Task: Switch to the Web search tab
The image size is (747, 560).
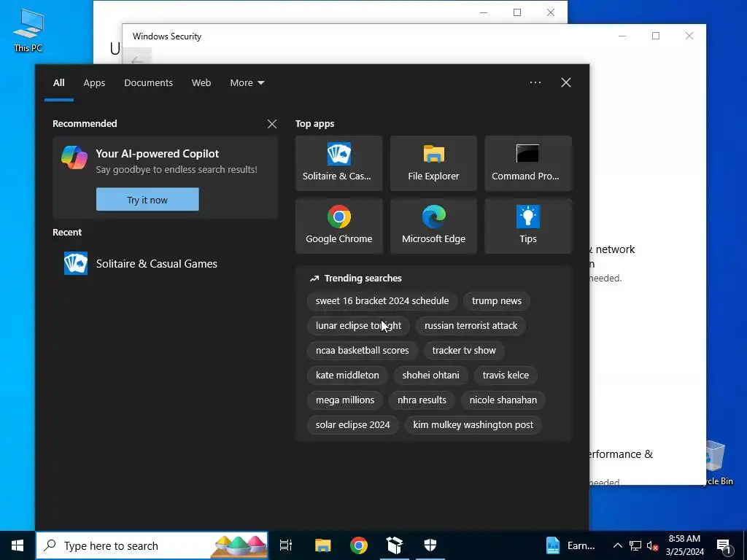Action: [201, 83]
